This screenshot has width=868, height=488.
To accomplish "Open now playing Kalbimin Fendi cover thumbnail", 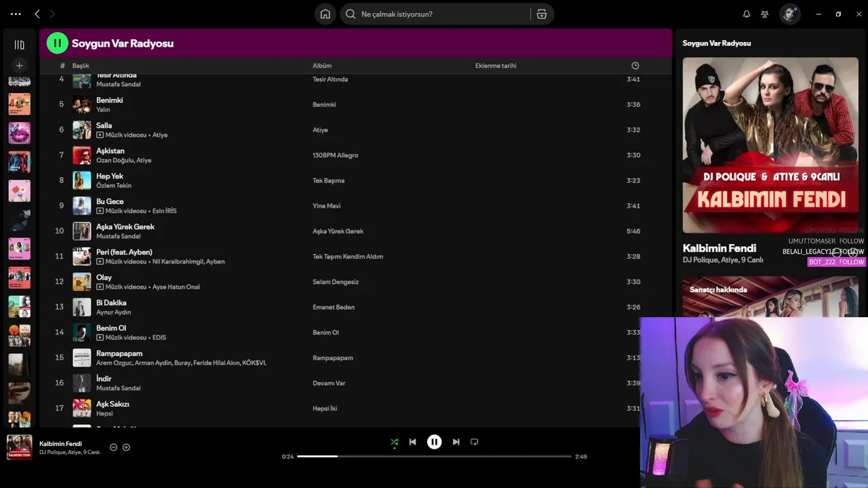I will point(19,447).
